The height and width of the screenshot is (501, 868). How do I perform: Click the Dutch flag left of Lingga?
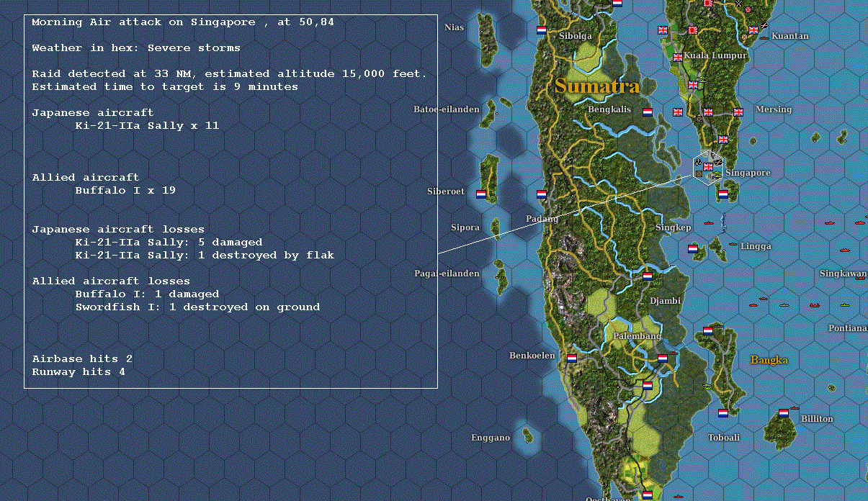pos(692,249)
